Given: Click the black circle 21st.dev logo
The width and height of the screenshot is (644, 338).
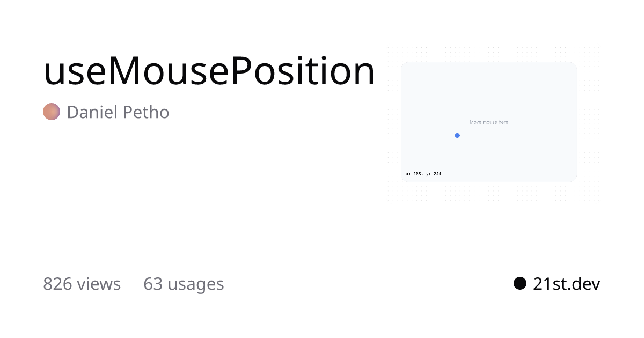Looking at the screenshot, I should tap(520, 283).
